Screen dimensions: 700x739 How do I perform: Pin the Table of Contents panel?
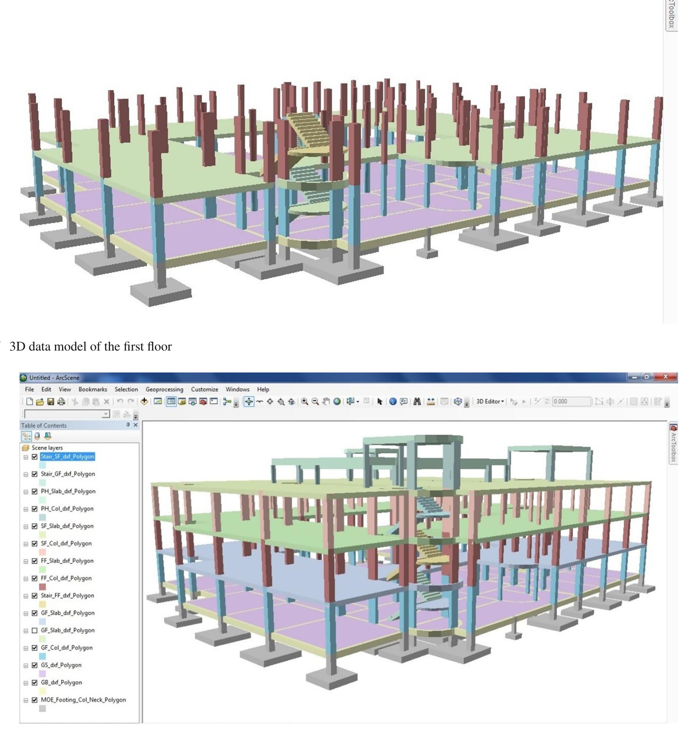point(128,425)
